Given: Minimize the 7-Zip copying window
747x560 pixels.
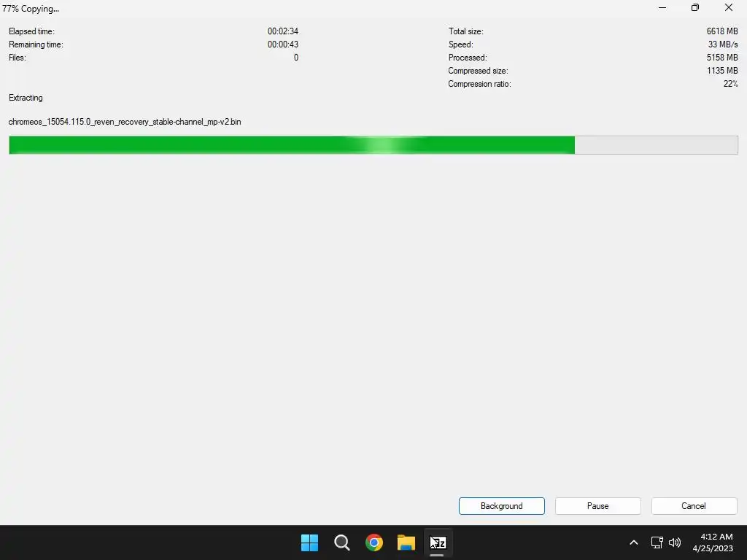Looking at the screenshot, I should [x=662, y=7].
